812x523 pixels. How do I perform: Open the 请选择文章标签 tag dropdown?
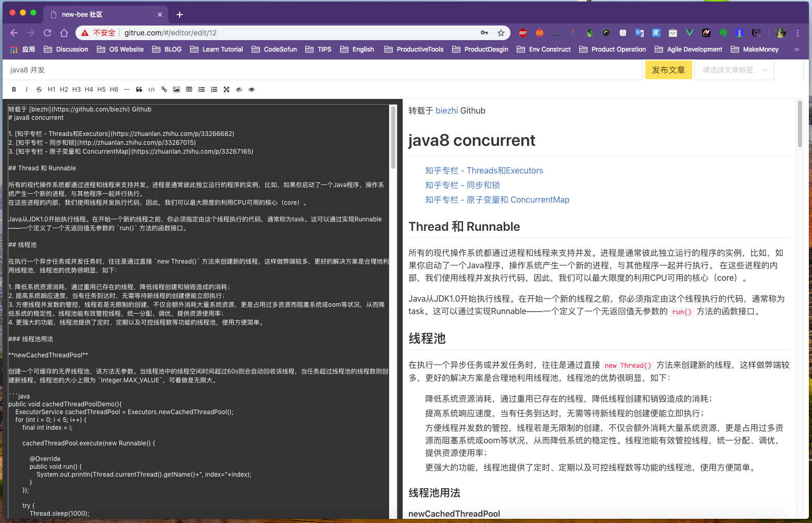pos(734,70)
